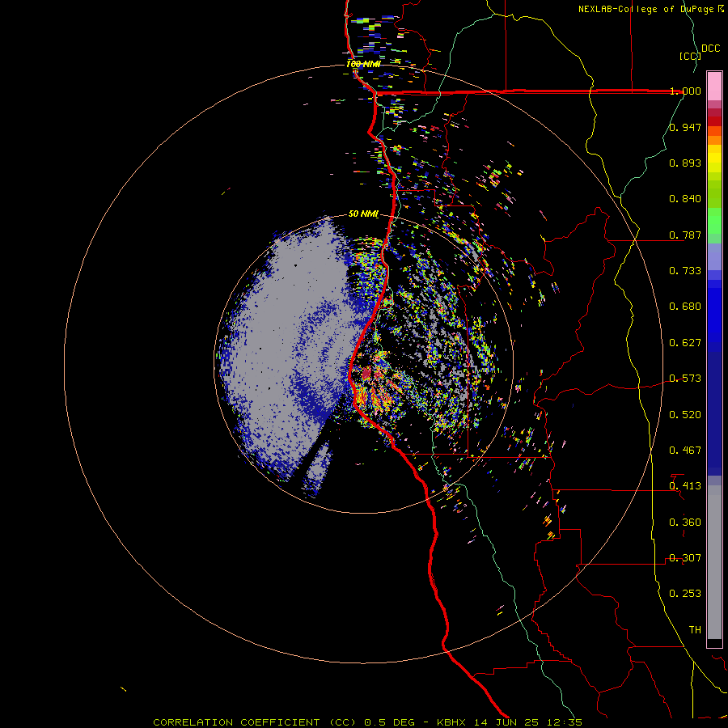Click the KBHX 14 JUN 25 12:35 timestamp

510,722
